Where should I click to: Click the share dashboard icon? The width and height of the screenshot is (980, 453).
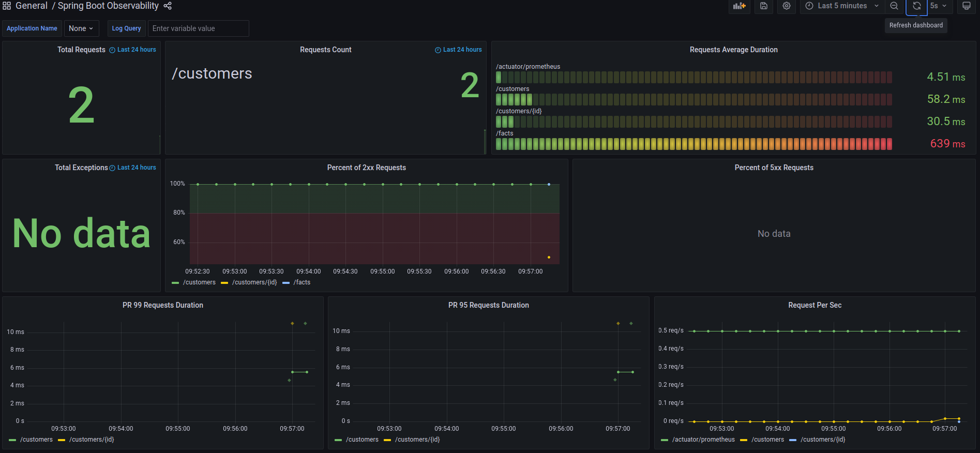(x=168, y=6)
